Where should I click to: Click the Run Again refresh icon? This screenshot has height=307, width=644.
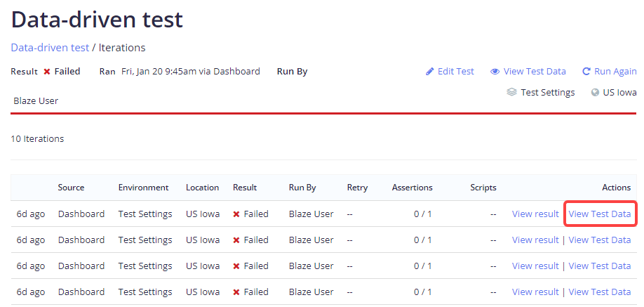coord(586,72)
